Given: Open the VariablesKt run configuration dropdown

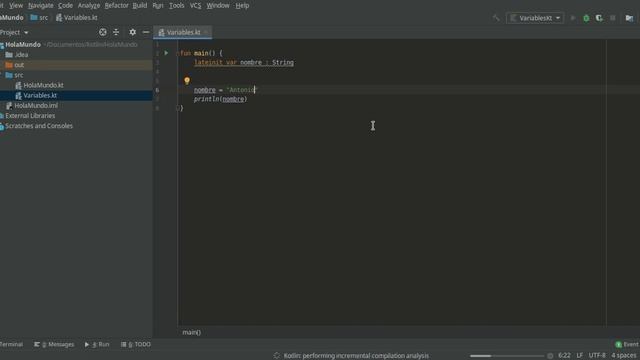Looking at the screenshot, I should coord(535,18).
